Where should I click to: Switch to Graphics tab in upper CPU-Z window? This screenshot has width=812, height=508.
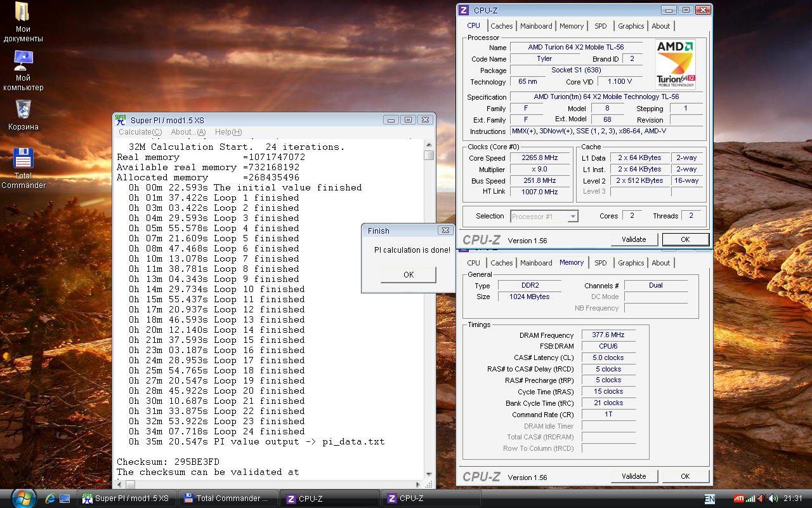[x=631, y=26]
